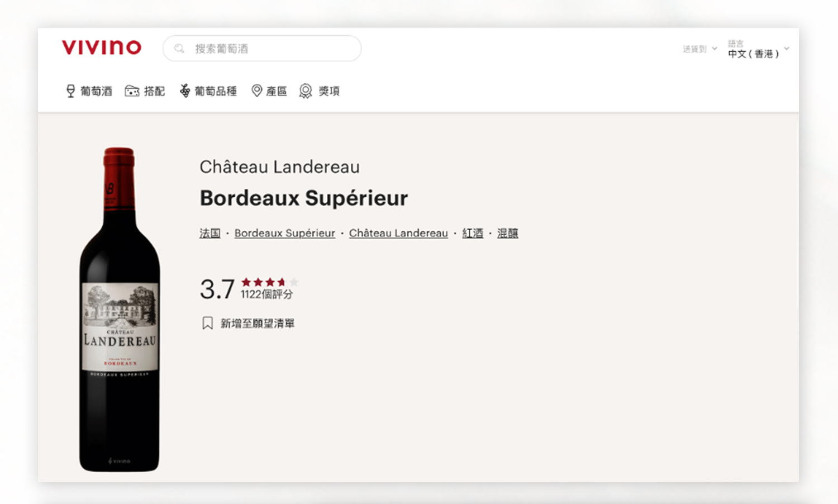Open the Château Landereau winery link
Screen dimensions: 838x504
point(398,233)
